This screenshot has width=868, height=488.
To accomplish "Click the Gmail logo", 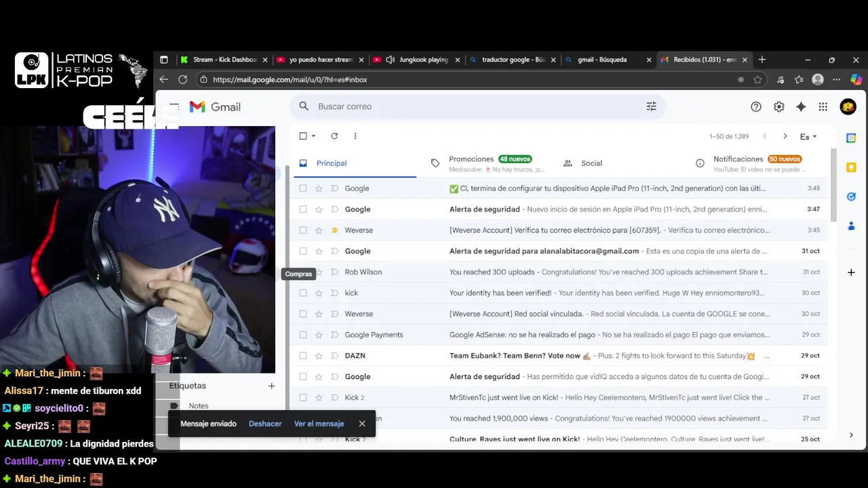I will coord(215,106).
